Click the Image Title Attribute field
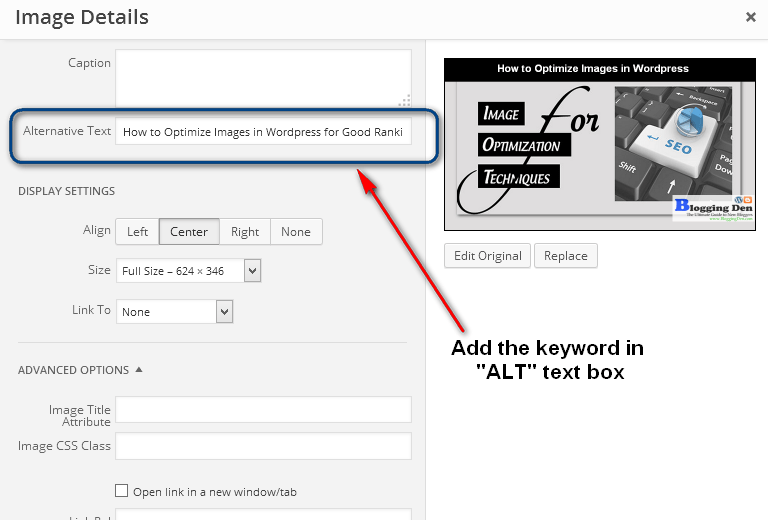The image size is (768, 520). pyautogui.click(x=264, y=409)
